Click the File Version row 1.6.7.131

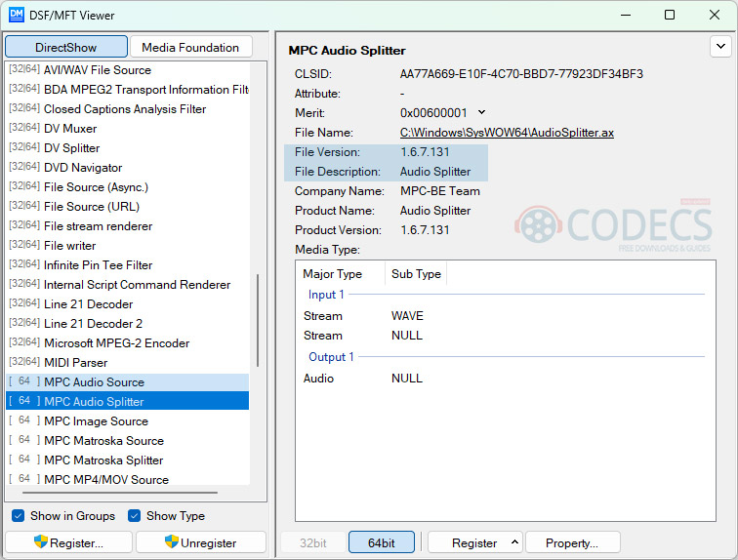click(x=386, y=152)
